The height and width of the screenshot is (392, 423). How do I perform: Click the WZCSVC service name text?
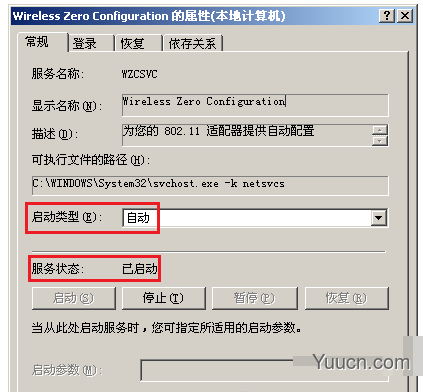(139, 74)
